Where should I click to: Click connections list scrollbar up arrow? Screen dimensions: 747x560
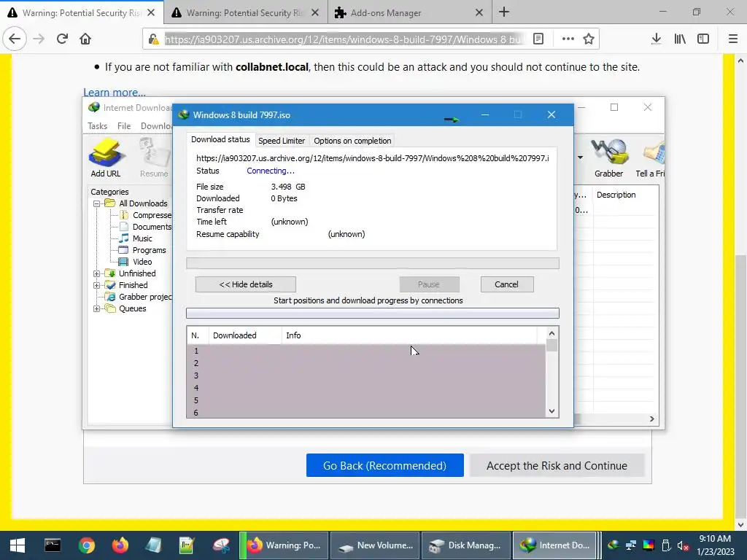[551, 334]
